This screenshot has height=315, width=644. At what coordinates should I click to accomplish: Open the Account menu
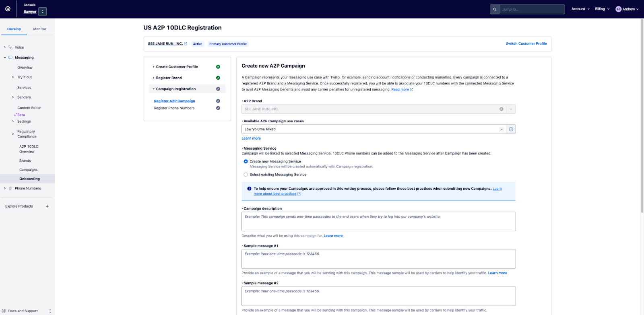(580, 9)
